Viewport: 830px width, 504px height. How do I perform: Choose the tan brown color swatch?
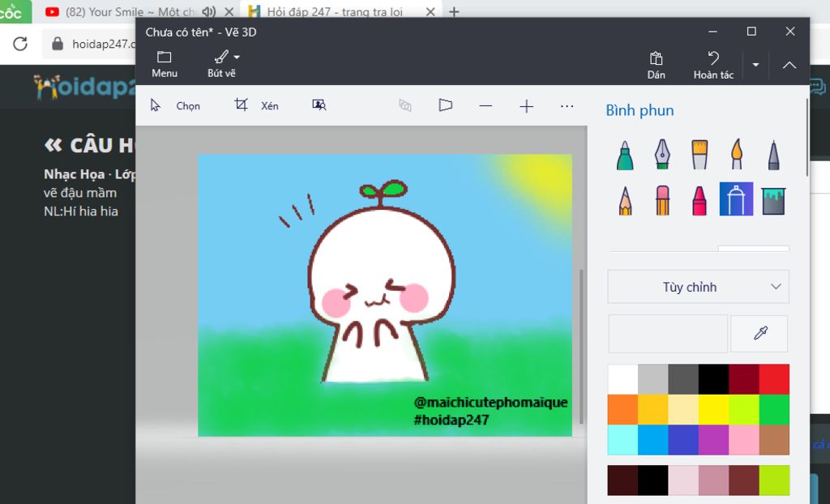(x=774, y=439)
